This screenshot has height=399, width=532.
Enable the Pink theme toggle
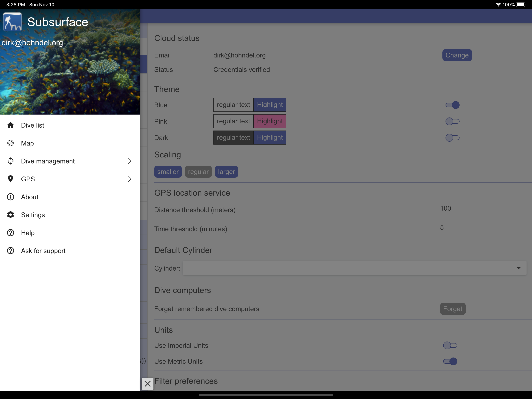[x=452, y=121]
